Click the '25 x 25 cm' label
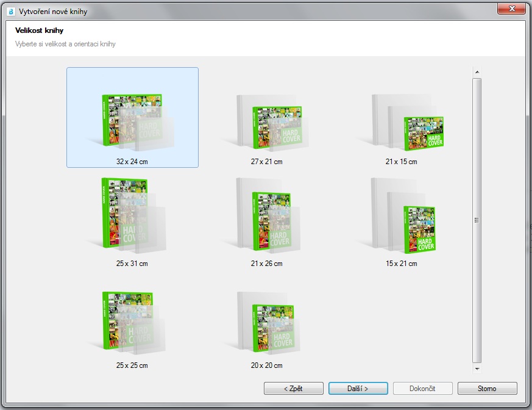Screen dimensions: 532x410 click(x=132, y=365)
